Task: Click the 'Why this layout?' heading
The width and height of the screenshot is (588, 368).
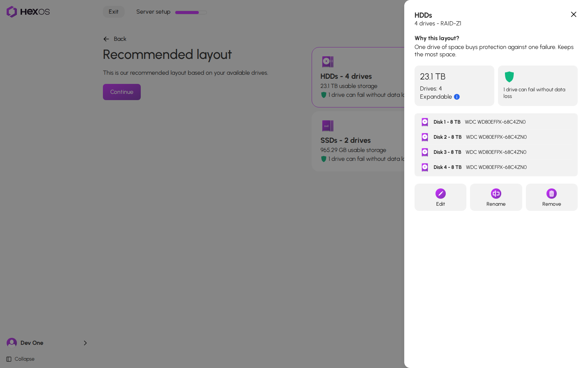Action: pyautogui.click(x=437, y=38)
